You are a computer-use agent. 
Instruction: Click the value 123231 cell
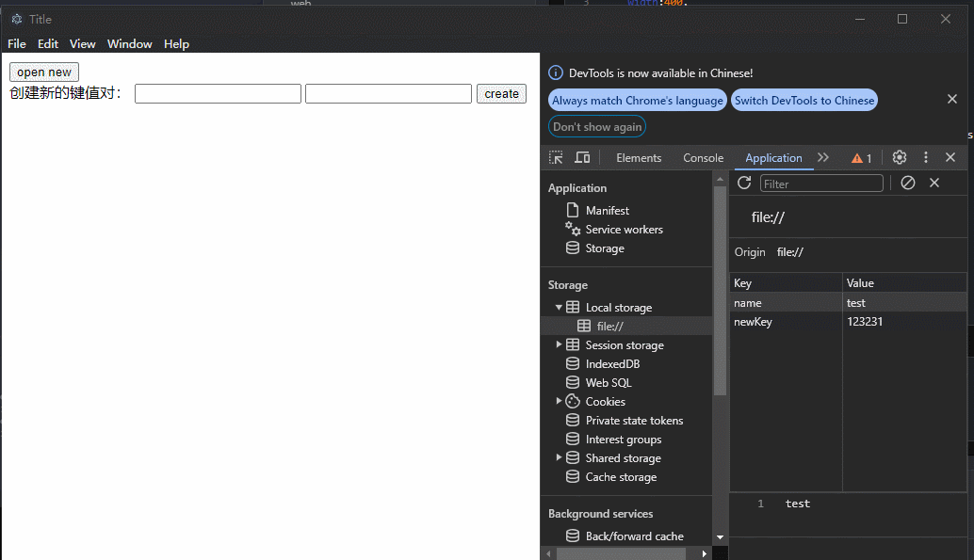coord(904,322)
